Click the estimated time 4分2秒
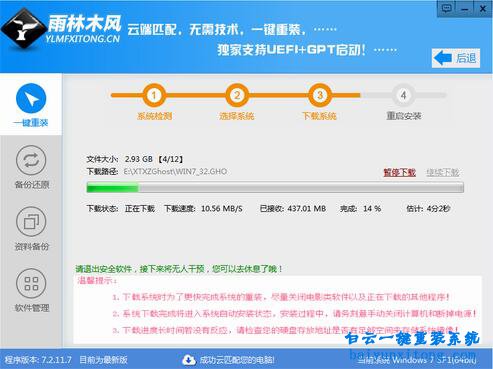 click(x=438, y=209)
